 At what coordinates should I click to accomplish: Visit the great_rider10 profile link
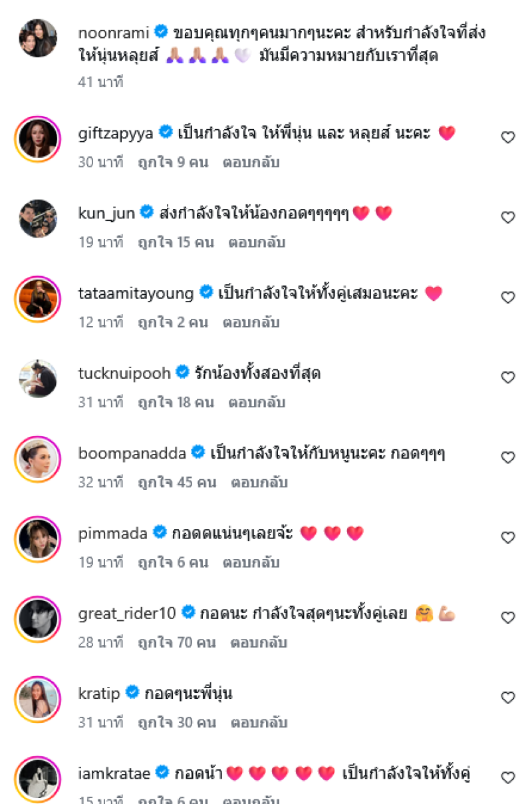(127, 613)
